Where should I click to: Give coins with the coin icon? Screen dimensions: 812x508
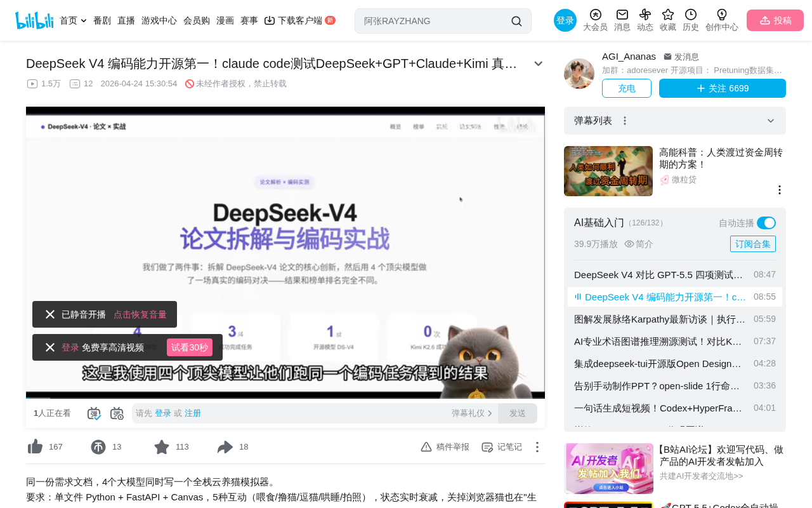(x=98, y=447)
